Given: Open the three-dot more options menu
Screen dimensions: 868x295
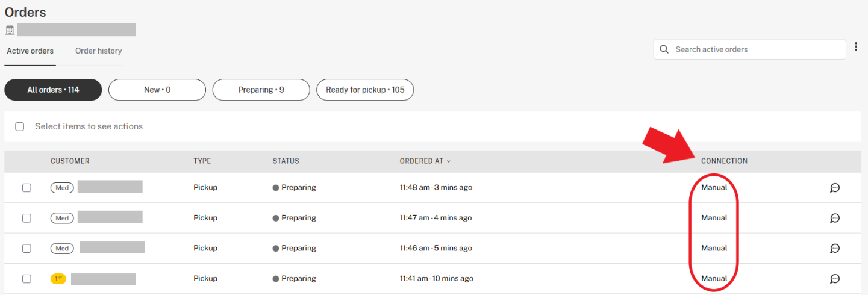Looking at the screenshot, I should pos(856,46).
